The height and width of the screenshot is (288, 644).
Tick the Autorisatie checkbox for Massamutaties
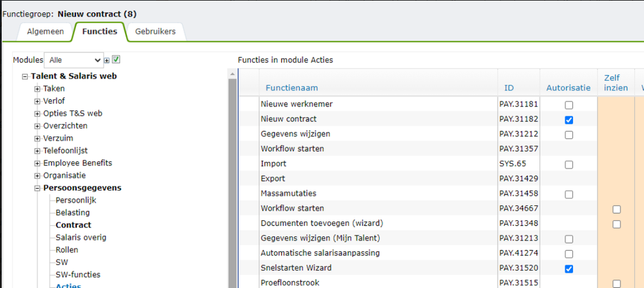[x=569, y=194]
